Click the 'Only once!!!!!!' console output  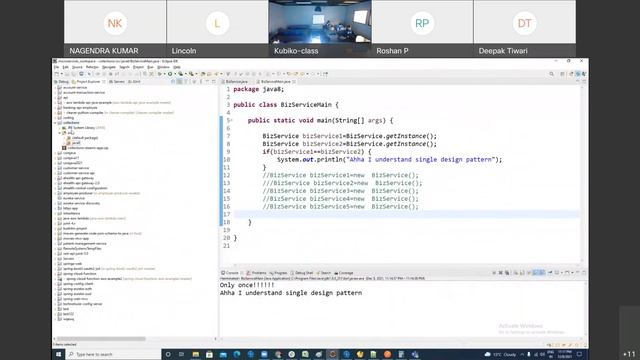pos(247,285)
